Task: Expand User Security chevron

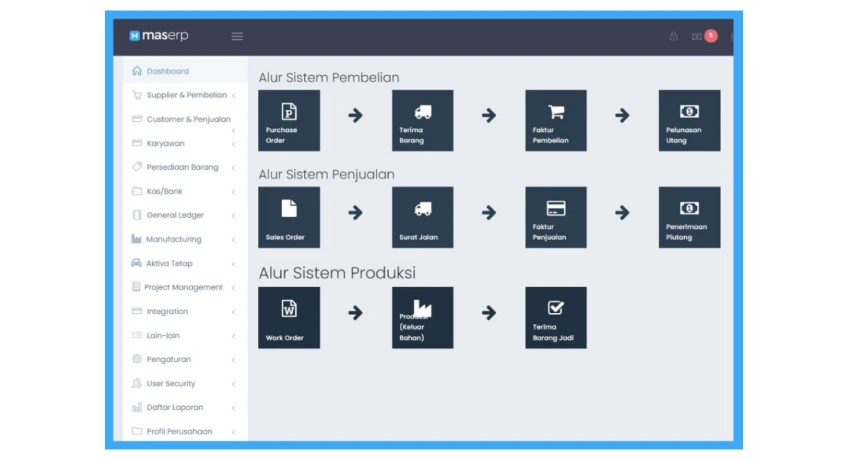Action: tap(234, 384)
